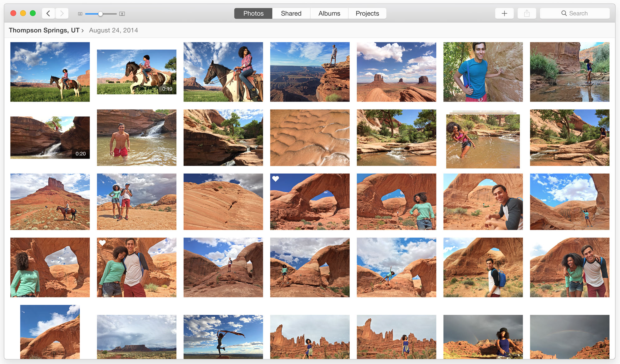
Task: Open the sand ripple pattern photo
Action: (x=309, y=137)
